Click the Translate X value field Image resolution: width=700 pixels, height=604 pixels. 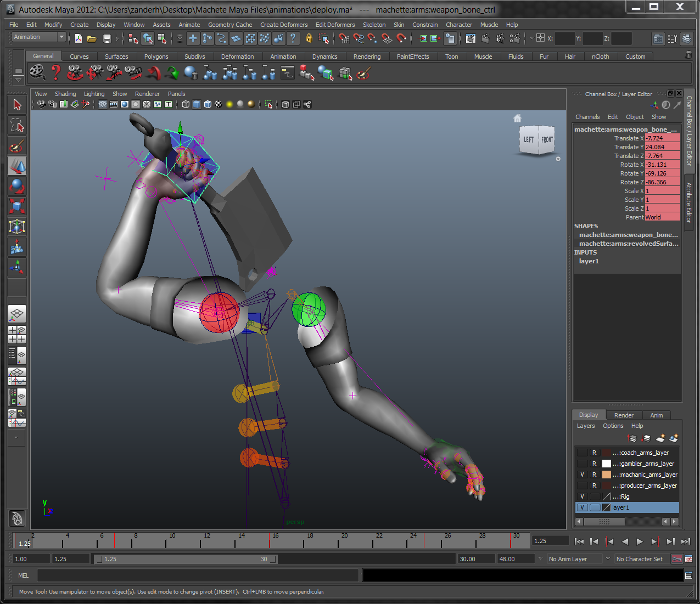(662, 138)
